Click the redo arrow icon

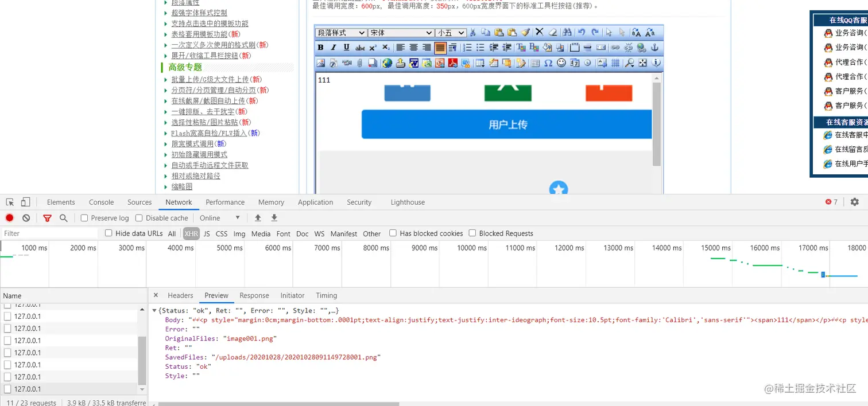click(x=595, y=32)
